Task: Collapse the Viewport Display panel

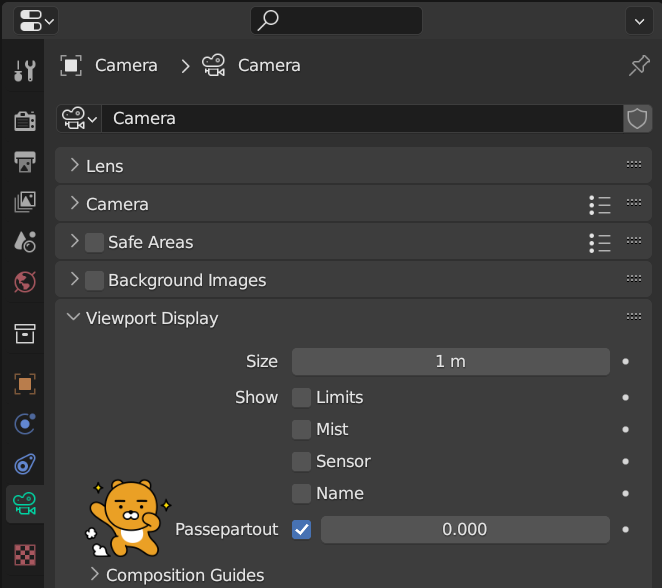Action: pos(73,317)
